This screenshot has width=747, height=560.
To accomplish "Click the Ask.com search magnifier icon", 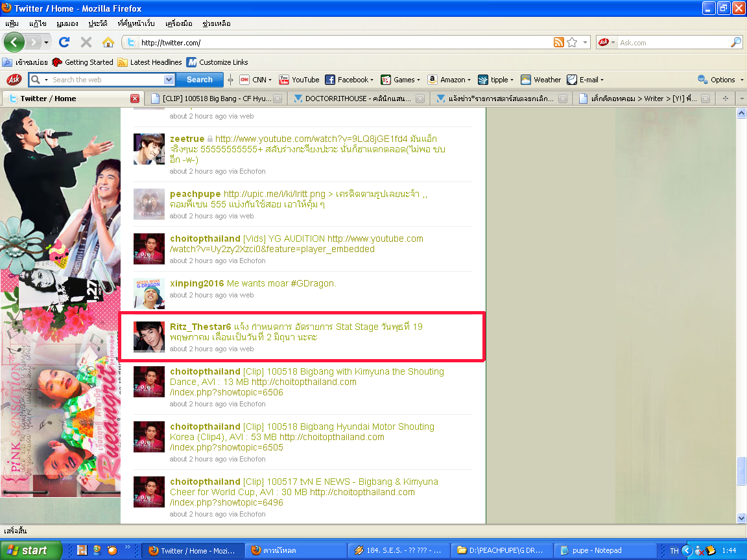I will click(735, 42).
